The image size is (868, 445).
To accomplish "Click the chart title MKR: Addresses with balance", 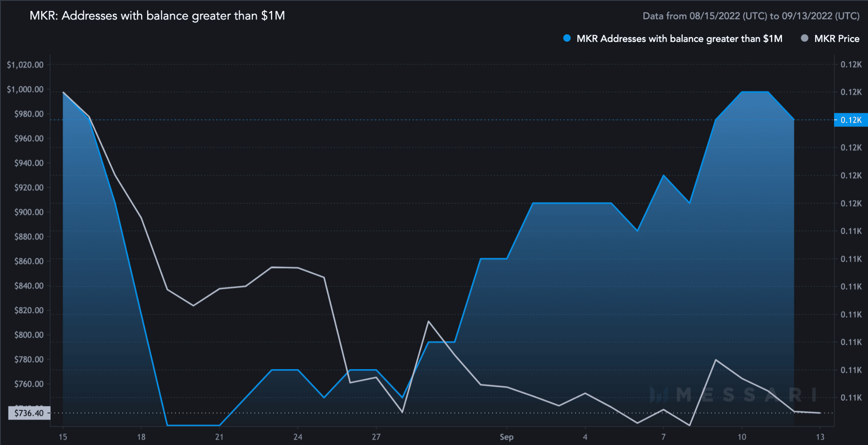I will (x=157, y=16).
